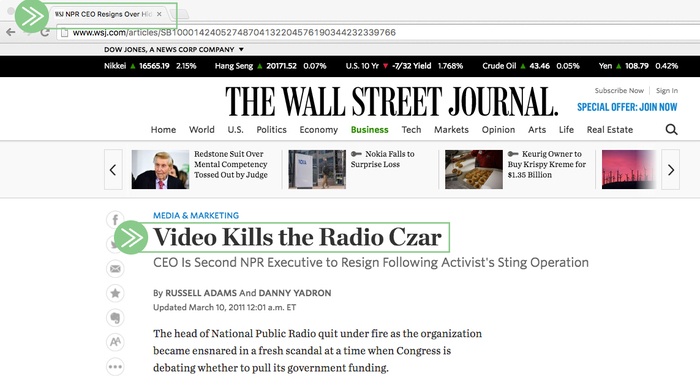The height and width of the screenshot is (388, 700).
Task: Expand the Dow Jones News Corp dropdown
Action: click(x=174, y=50)
